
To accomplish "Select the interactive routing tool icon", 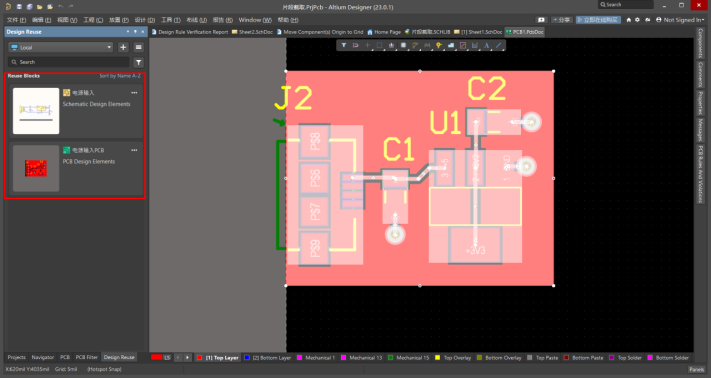I will pos(415,45).
